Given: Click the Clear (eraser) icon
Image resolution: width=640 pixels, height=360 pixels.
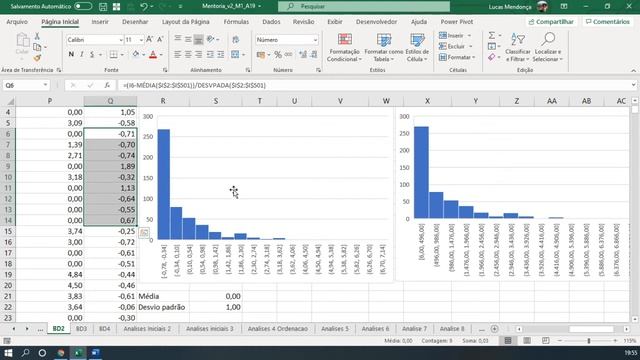Looking at the screenshot, I should point(492,58).
